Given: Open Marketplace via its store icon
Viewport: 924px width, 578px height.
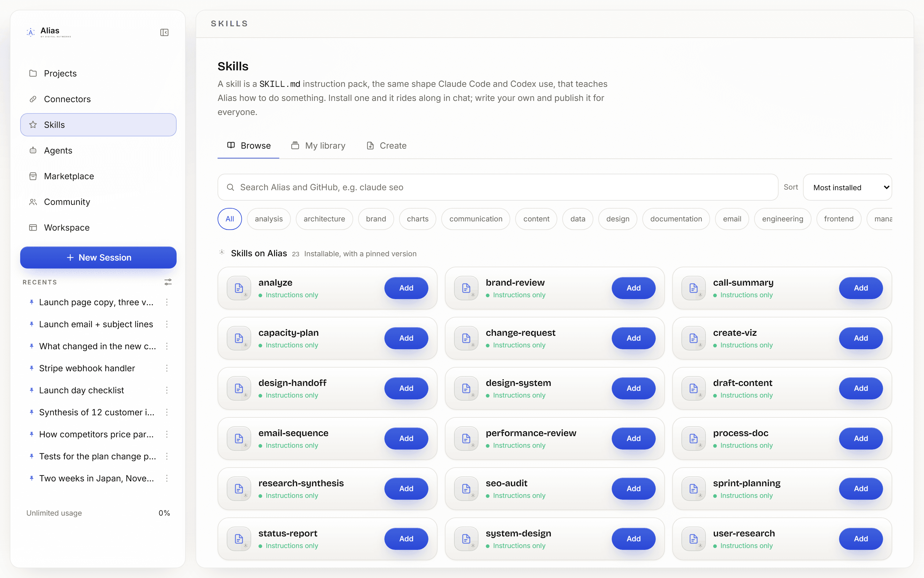Looking at the screenshot, I should pyautogui.click(x=33, y=176).
